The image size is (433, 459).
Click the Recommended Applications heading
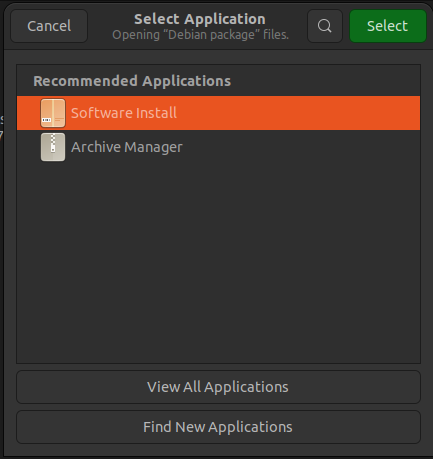tap(132, 81)
